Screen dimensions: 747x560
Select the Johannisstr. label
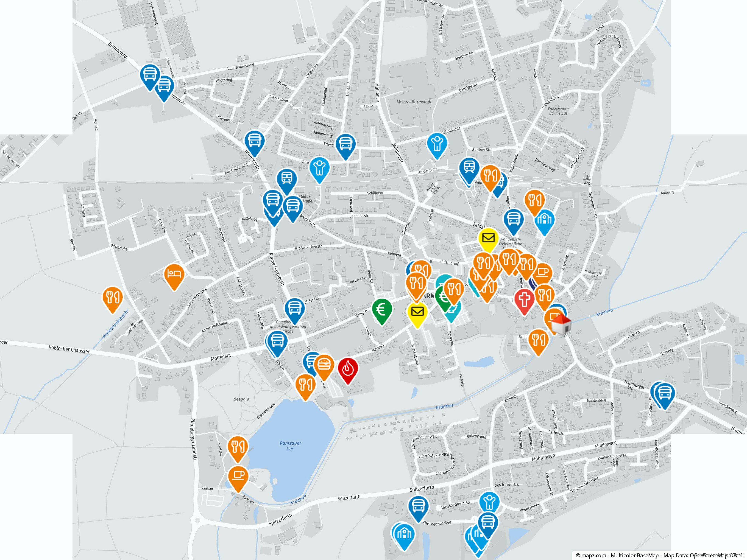359,216
